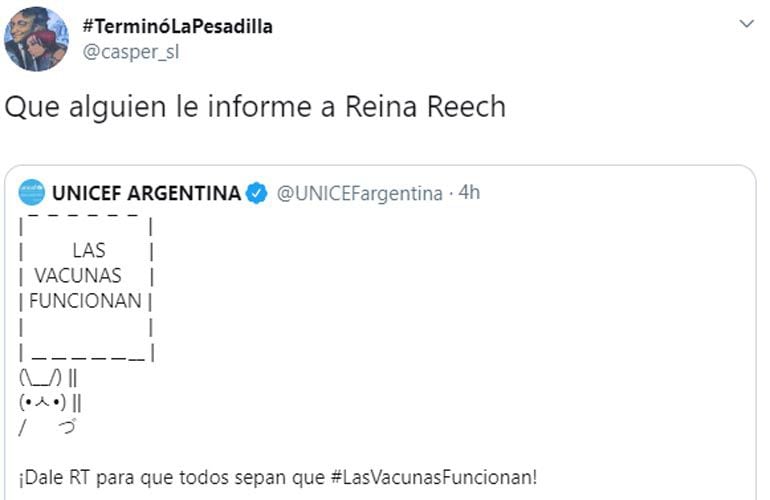This screenshot has width=770, height=500.
Task: Click the UNICEF logo avatar
Action: tap(31, 192)
